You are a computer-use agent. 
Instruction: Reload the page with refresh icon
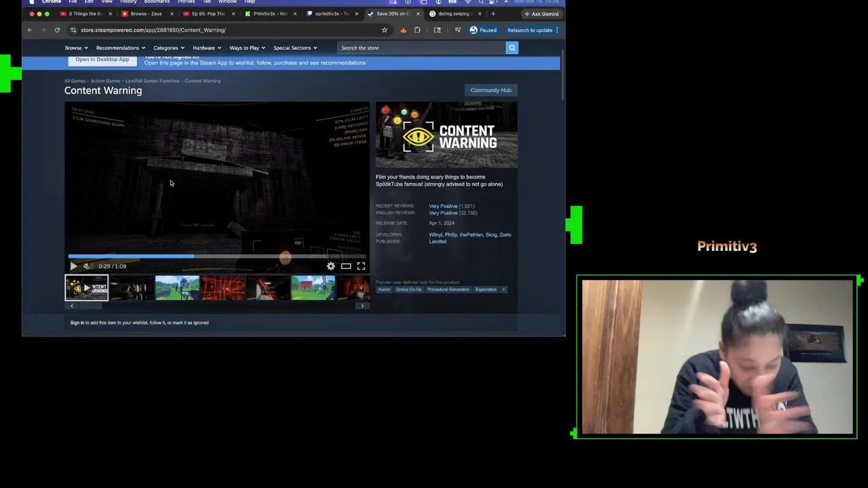point(57,30)
